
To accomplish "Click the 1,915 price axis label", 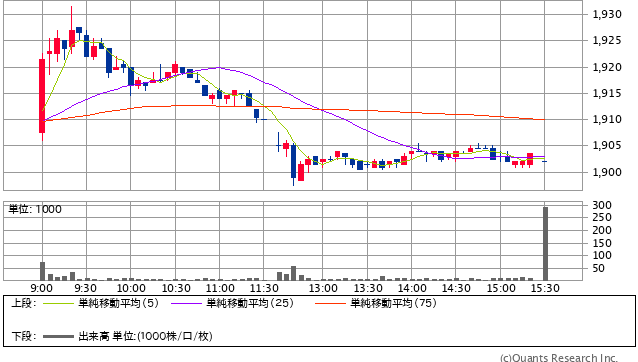I will point(607,93).
